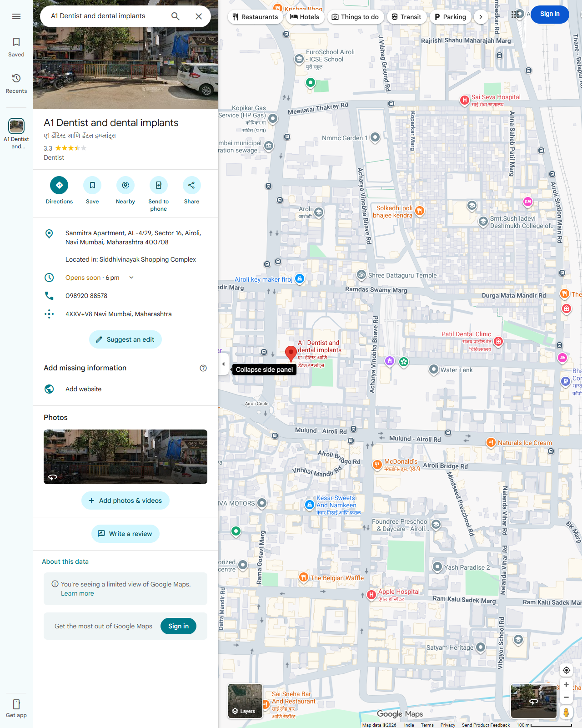Filter map by Transit

[x=406, y=17]
